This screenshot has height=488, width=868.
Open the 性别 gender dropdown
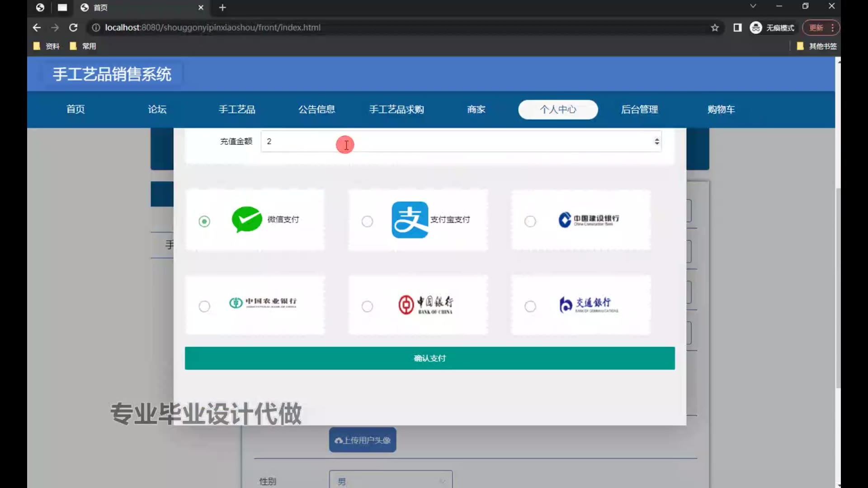pos(391,481)
